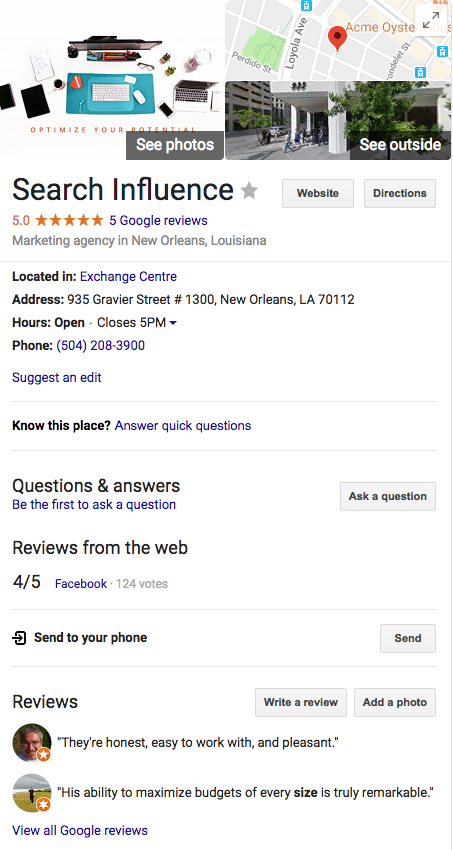This screenshot has width=453, height=850.
Task: Open the second reviewer's profile photo
Action: [x=31, y=793]
